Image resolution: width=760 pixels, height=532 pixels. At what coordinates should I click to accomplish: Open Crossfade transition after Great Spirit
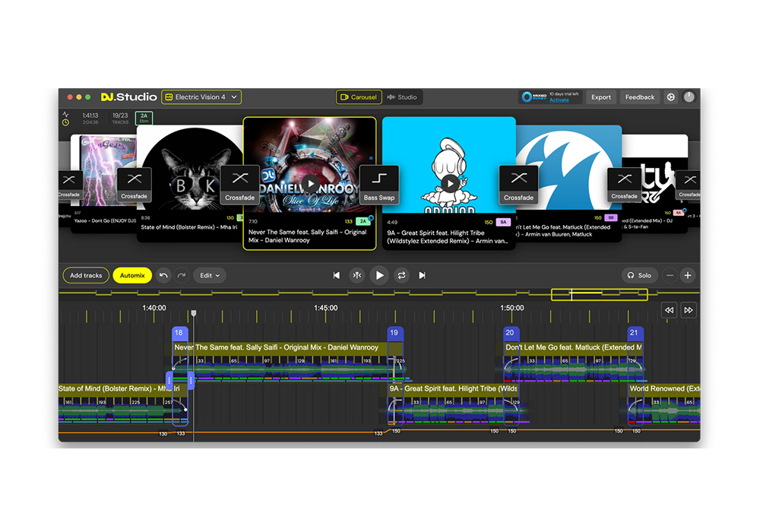coord(518,185)
